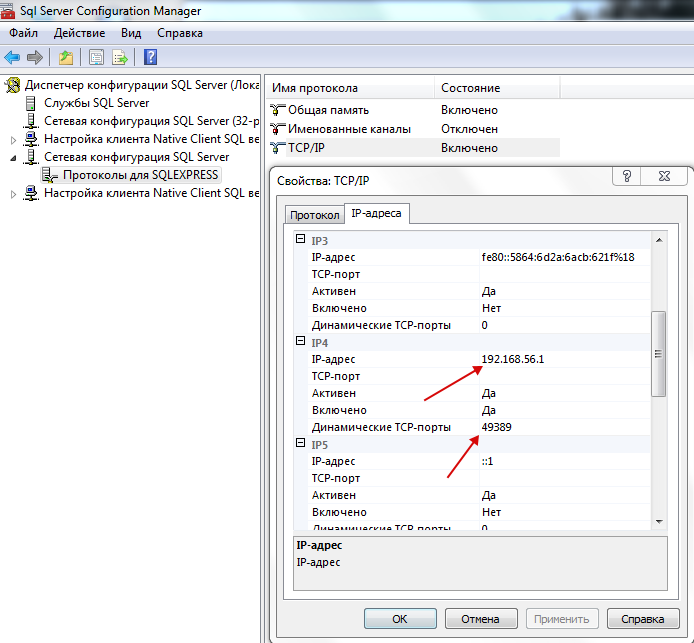
Task: Expand last Настройка клиента Native Client node
Action: 13,194
